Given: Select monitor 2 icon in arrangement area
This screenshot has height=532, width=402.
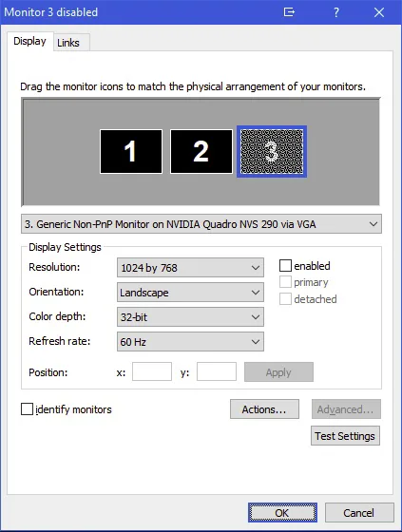Looking at the screenshot, I should click(201, 151).
